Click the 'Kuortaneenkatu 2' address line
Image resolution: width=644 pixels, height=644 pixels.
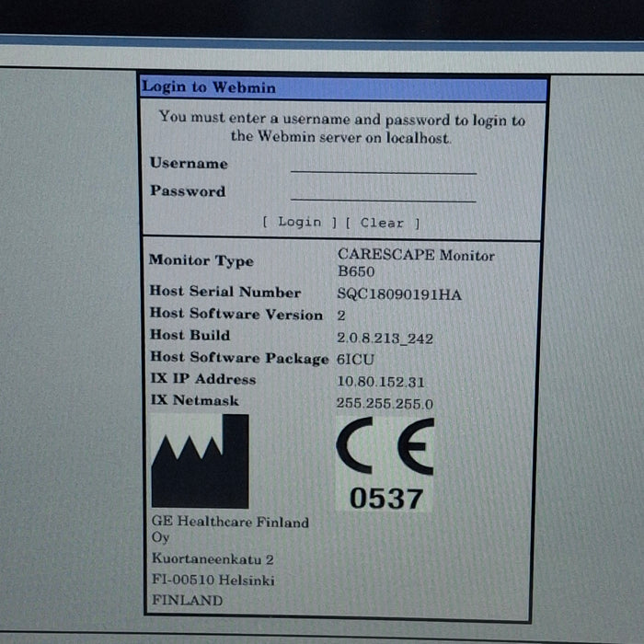(x=213, y=559)
